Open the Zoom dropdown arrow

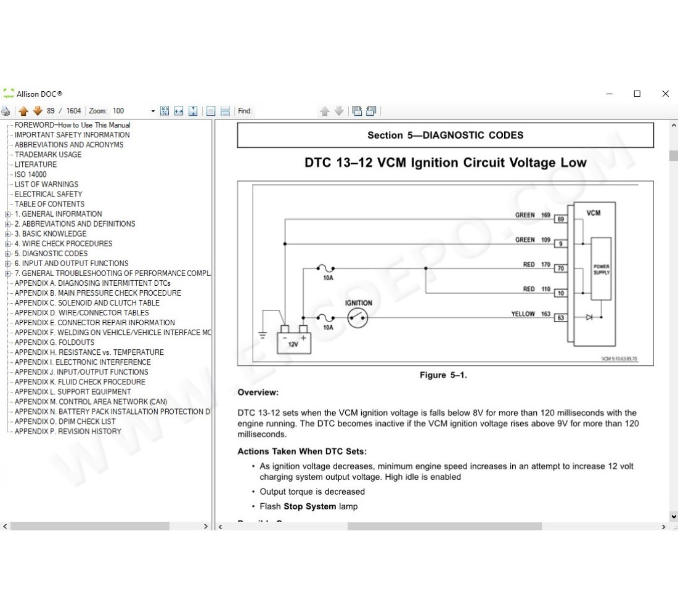tap(153, 111)
